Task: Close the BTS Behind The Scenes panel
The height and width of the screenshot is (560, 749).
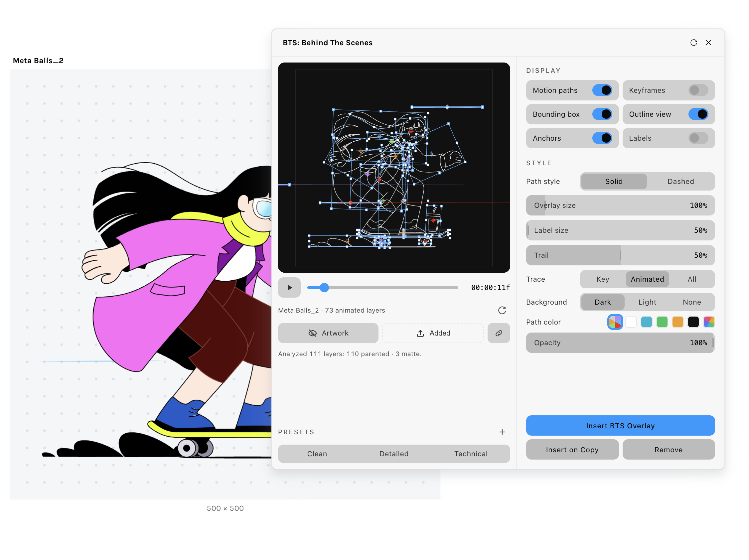Action: pos(708,43)
